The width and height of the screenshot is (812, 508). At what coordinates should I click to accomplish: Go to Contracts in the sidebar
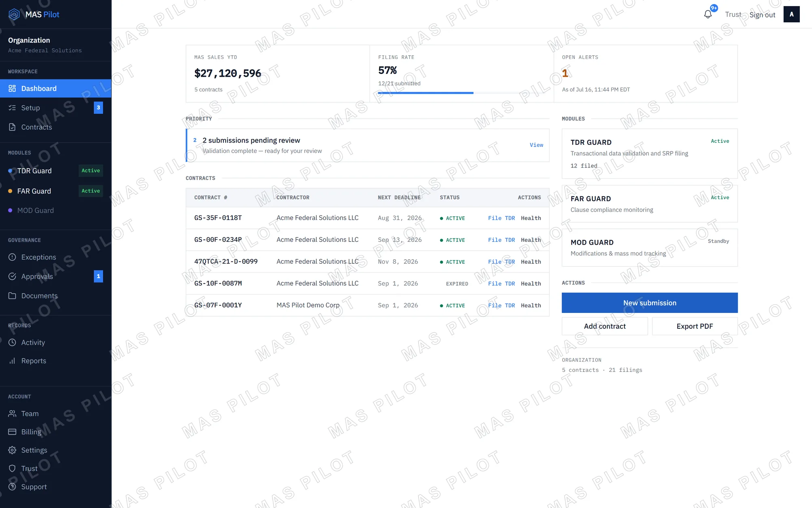pos(56,127)
